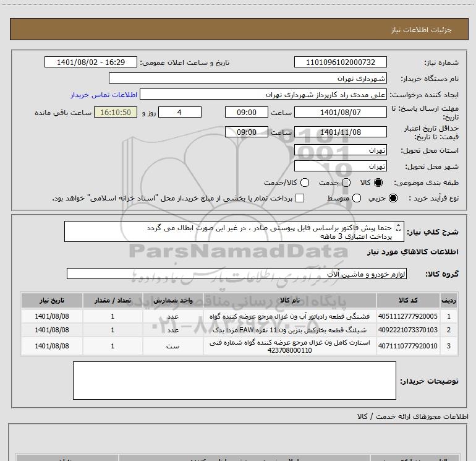Click the buyer organization field شهرداری تهران
Screen dimensions: 476x461
[x=248, y=78]
